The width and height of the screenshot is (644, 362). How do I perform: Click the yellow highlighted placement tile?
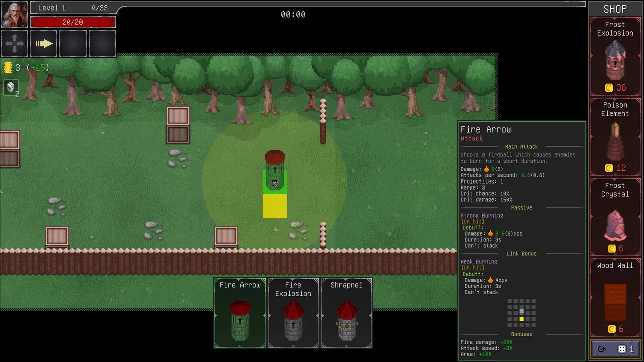[275, 206]
